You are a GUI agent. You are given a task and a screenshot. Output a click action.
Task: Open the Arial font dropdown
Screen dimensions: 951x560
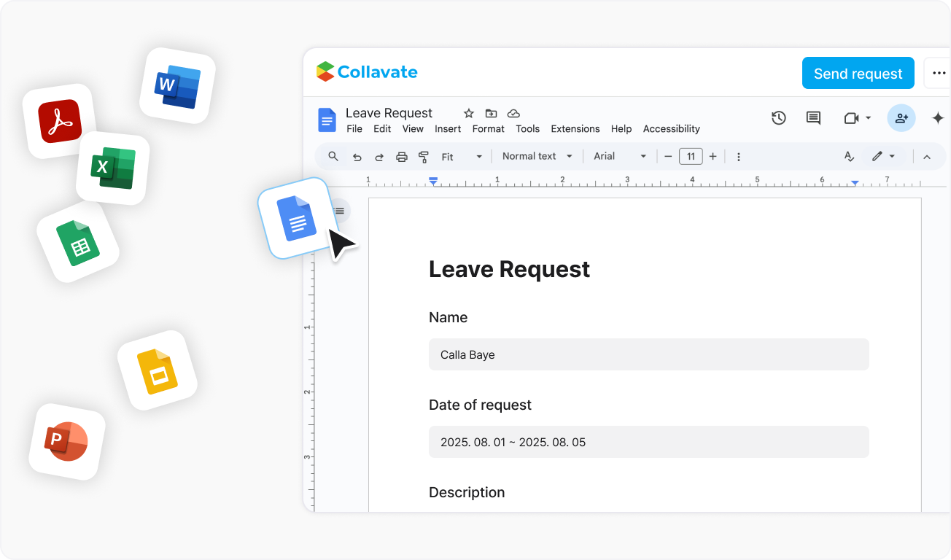tap(620, 157)
